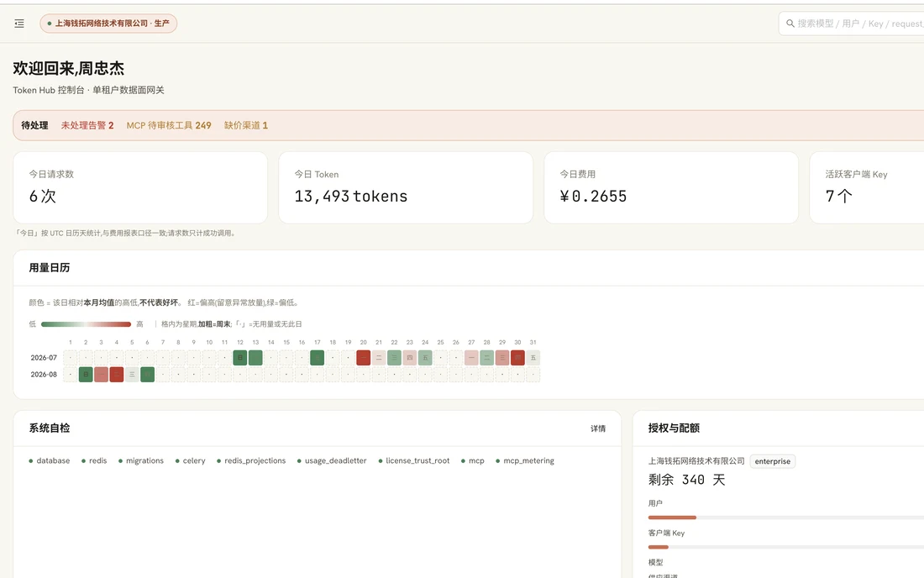Click the magnifier icon in search box

[x=790, y=24]
